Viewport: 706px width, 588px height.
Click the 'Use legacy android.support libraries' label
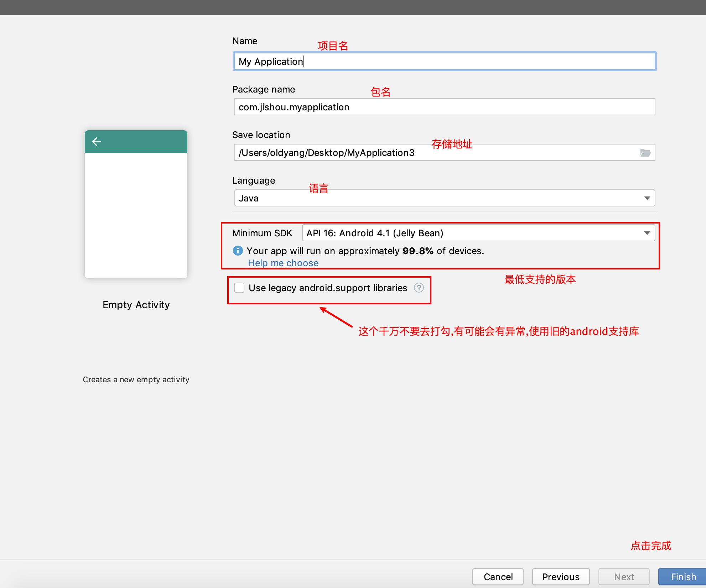coord(328,288)
